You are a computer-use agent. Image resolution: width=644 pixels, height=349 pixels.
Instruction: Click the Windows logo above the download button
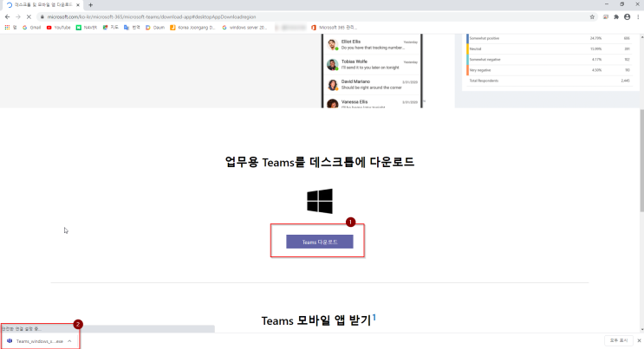point(320,201)
